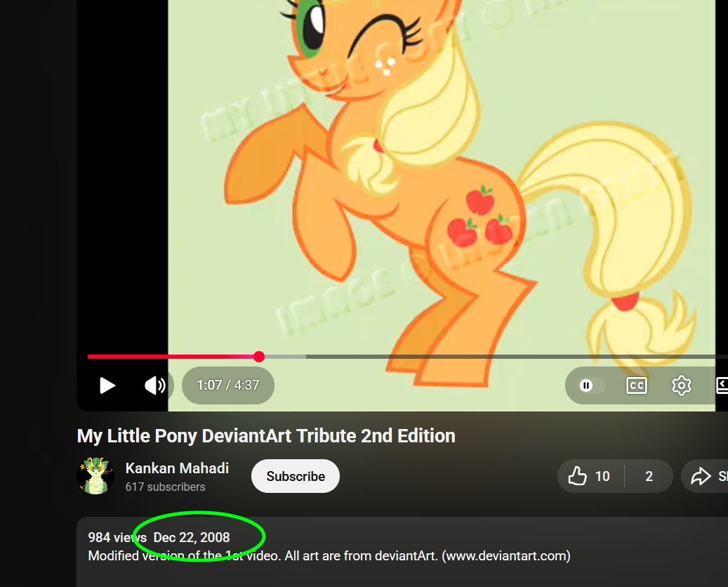Screen dimensions: 728x587
Task: Open the Share arrow button
Action: [x=705, y=477]
